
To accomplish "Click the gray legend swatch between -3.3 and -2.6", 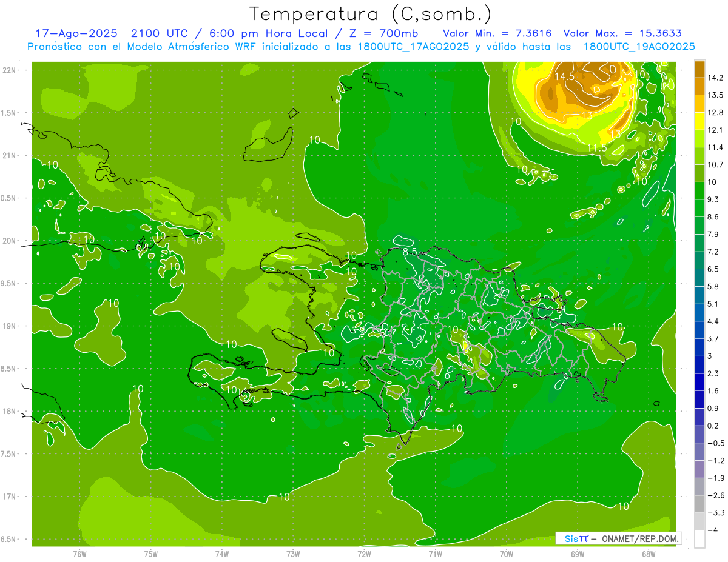I will tap(699, 504).
